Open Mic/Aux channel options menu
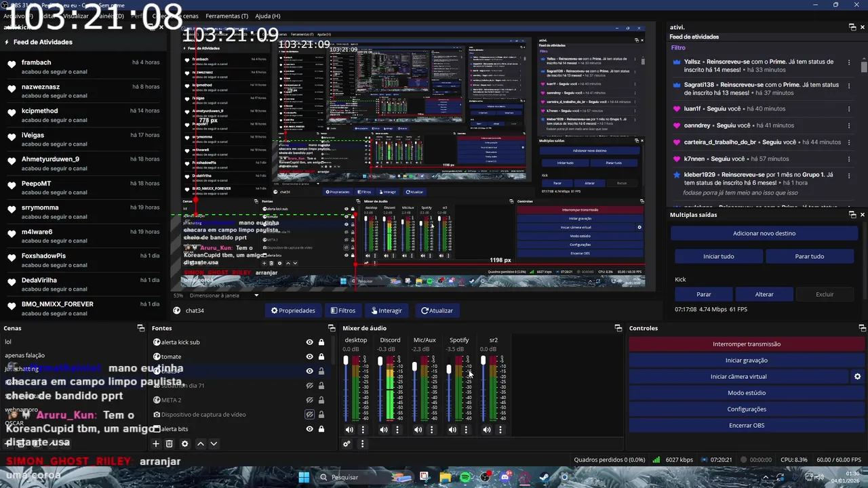 (431, 430)
